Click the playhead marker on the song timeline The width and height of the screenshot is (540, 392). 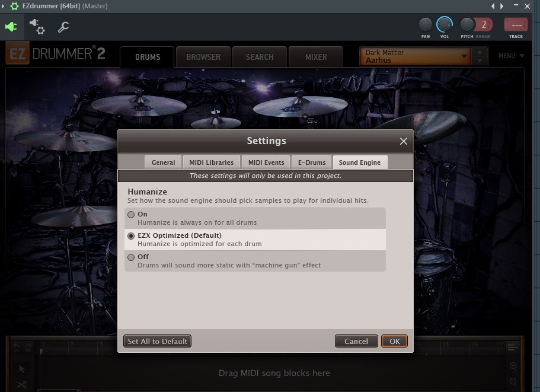pos(41,351)
